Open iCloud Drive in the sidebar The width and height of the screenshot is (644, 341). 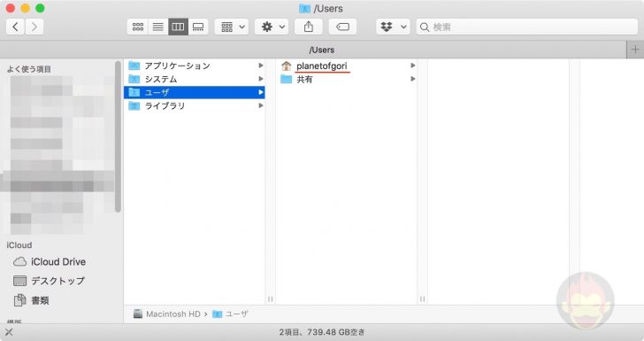pyautogui.click(x=57, y=261)
